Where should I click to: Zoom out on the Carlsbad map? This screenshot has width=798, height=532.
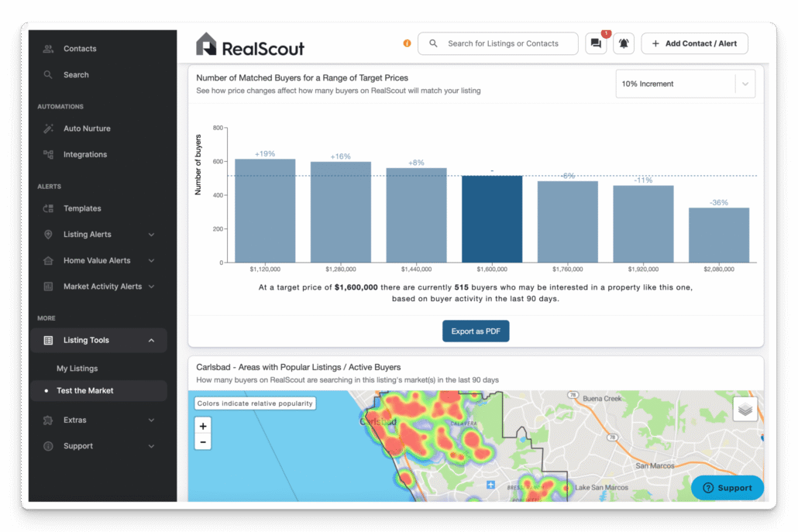[203, 441]
